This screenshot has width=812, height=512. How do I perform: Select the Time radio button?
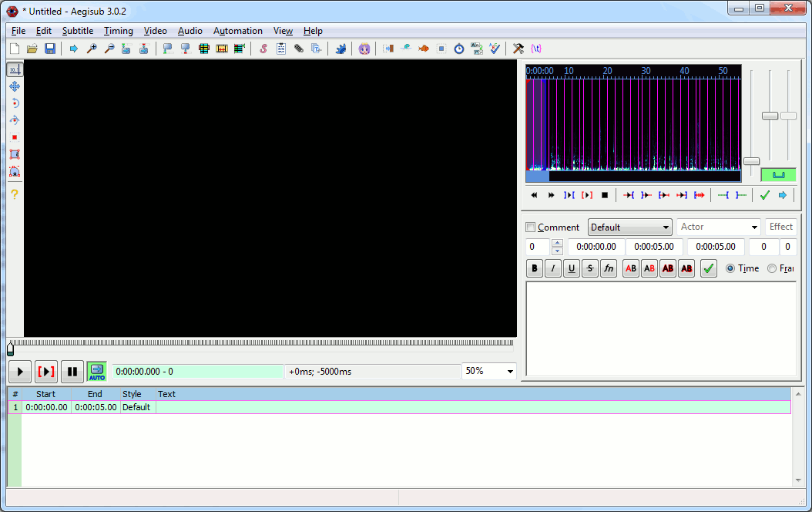(x=730, y=268)
